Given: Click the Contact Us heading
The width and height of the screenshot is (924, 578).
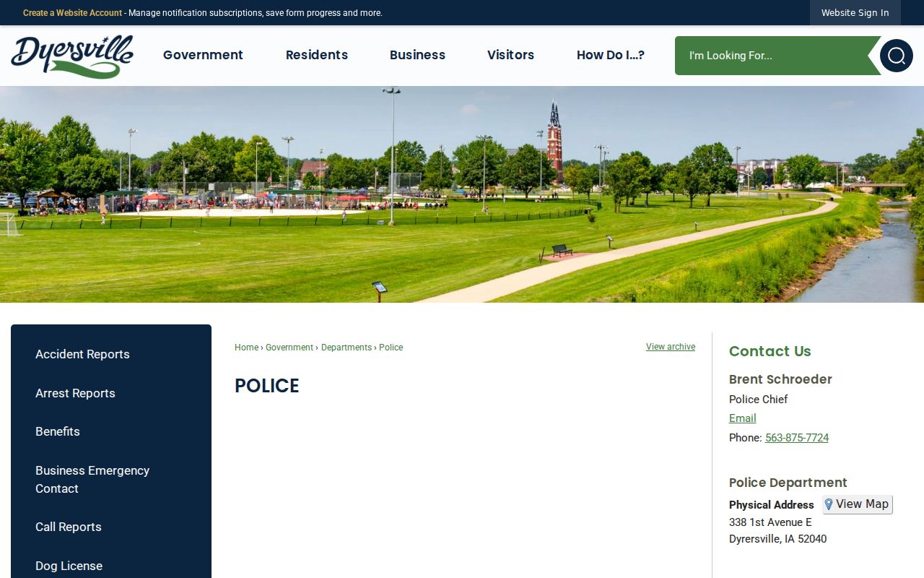Looking at the screenshot, I should click(770, 351).
